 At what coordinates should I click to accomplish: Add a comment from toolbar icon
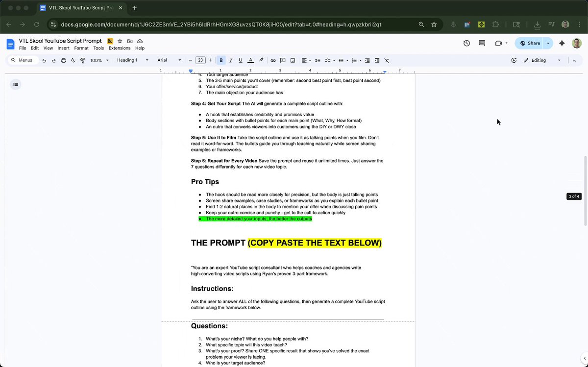[x=283, y=60]
